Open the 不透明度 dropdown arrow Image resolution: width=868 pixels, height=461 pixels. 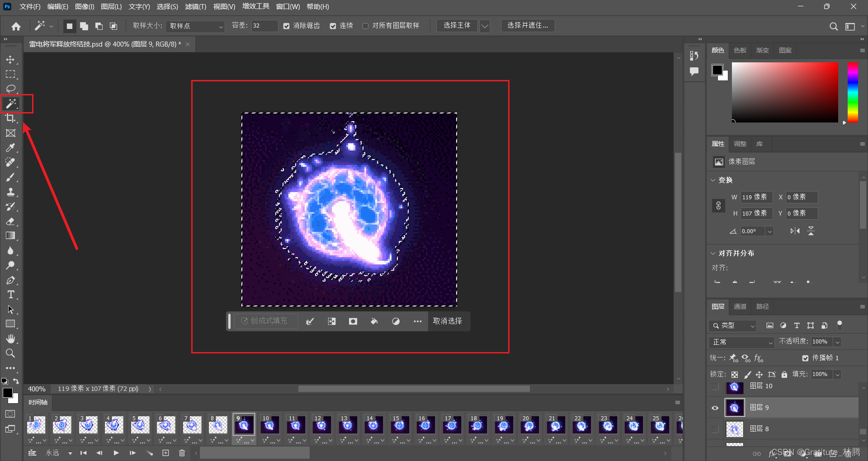(x=837, y=342)
